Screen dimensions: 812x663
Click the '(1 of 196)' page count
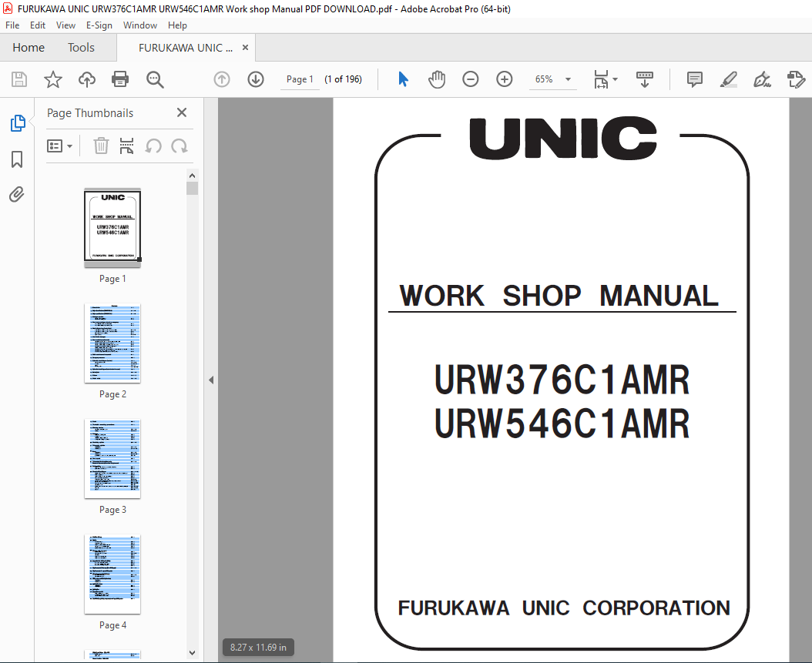pos(344,79)
